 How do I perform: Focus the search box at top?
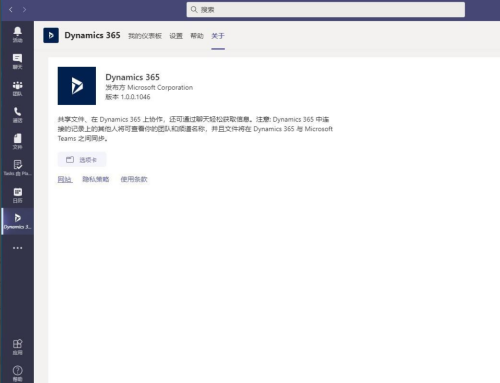click(326, 10)
